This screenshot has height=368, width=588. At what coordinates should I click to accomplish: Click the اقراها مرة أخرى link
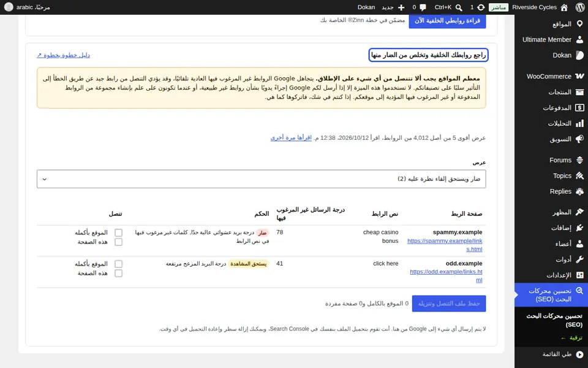coord(291,138)
